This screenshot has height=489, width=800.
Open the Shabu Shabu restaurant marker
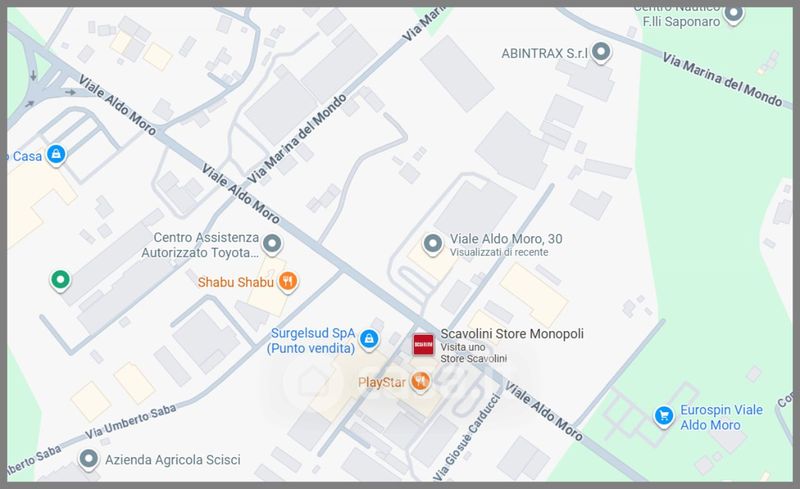pos(288,281)
